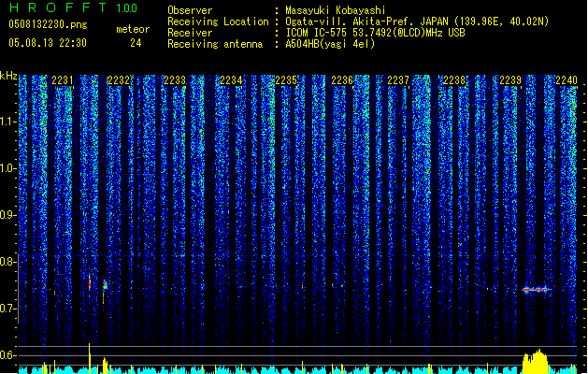Click the date stamp 05.08.13 22:30

tap(48, 43)
